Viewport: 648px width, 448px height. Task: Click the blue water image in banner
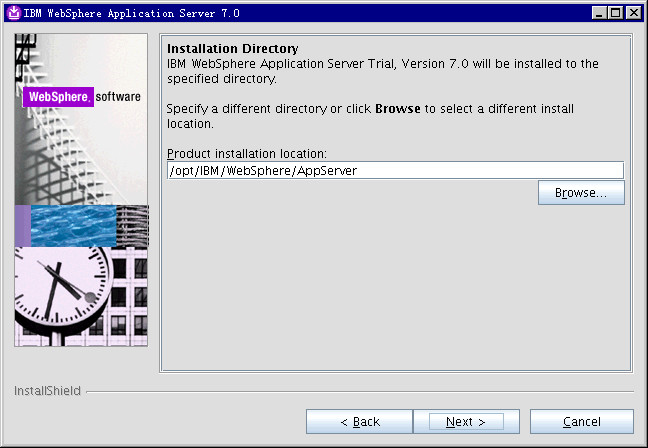72,225
